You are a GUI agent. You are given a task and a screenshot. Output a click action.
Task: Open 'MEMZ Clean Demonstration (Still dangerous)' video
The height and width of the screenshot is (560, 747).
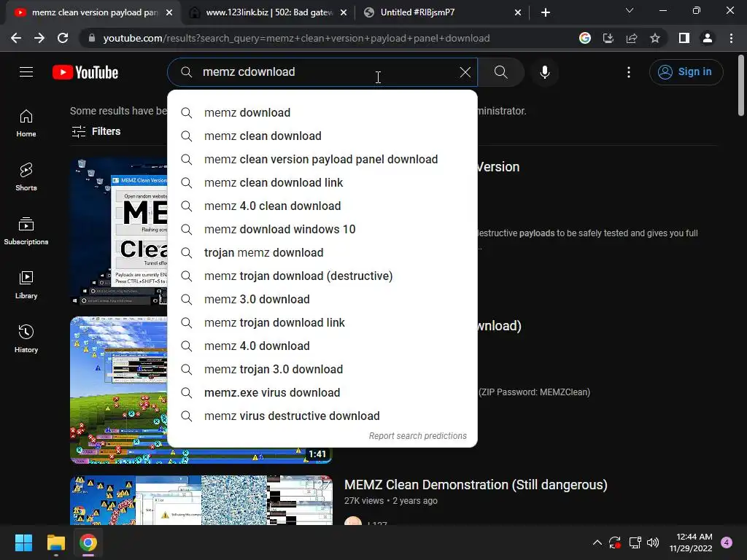click(x=476, y=485)
